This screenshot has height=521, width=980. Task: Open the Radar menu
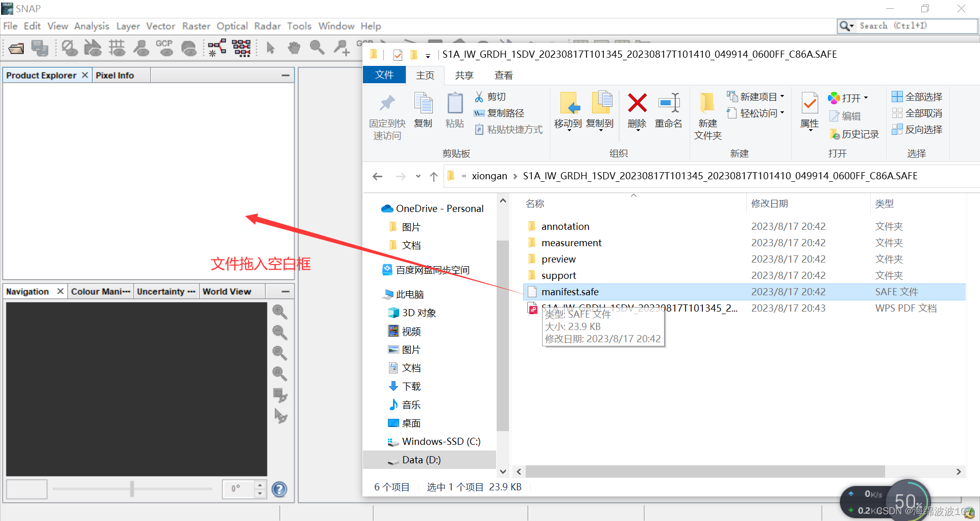click(x=267, y=26)
